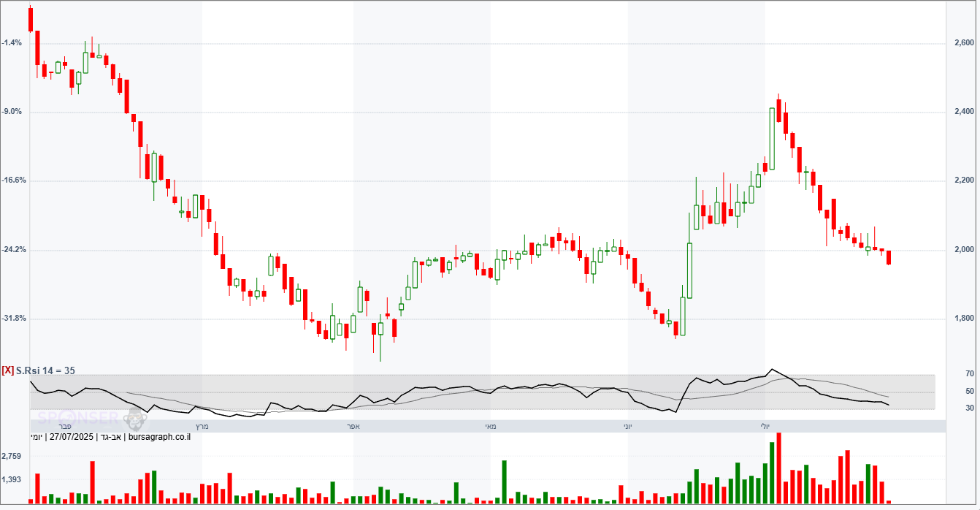Screen dimensions: 980x510
Task: Click the bursagraph.co.il text in footer
Action: tap(159, 437)
